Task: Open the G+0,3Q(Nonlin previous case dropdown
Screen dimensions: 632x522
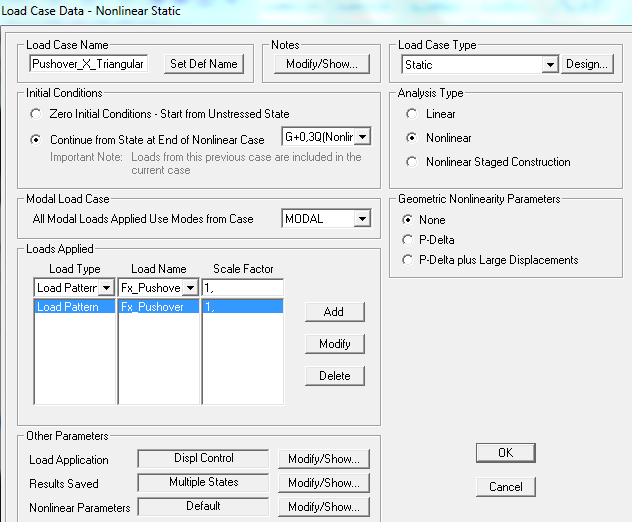Action: point(363,137)
